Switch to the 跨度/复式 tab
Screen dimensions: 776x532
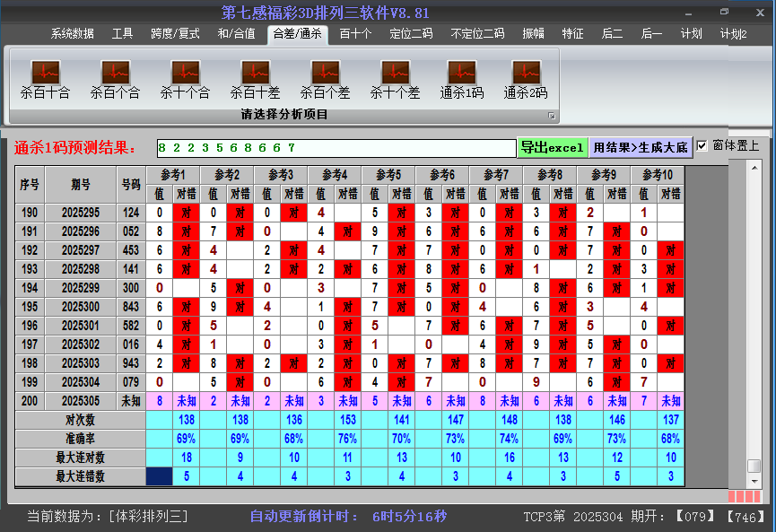click(175, 34)
